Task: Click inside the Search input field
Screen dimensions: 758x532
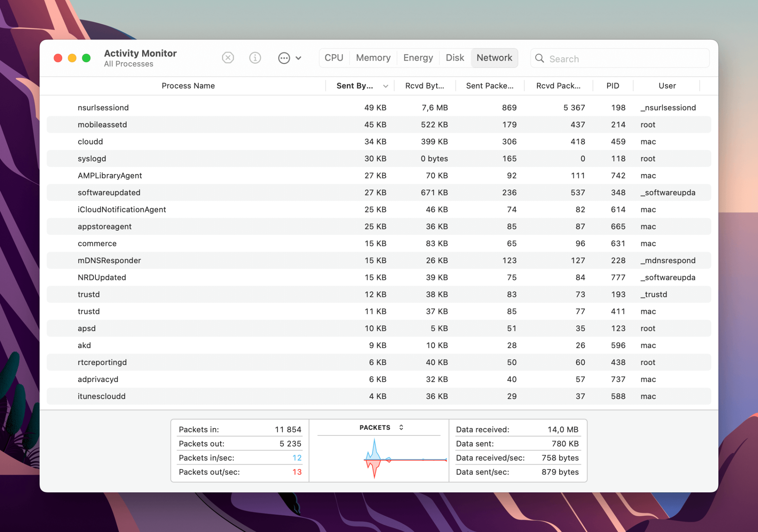Action: tap(620, 58)
